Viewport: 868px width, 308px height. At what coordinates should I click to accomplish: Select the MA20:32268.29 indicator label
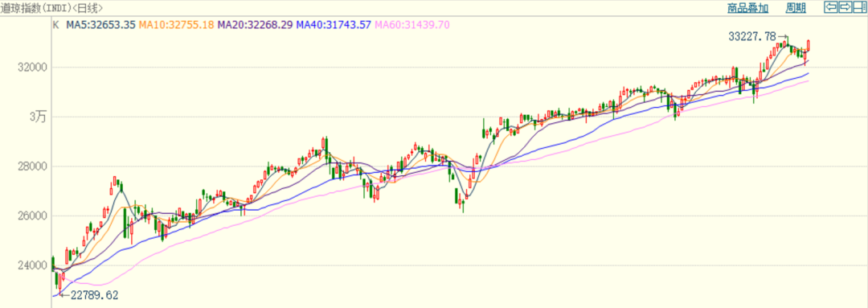point(256,24)
